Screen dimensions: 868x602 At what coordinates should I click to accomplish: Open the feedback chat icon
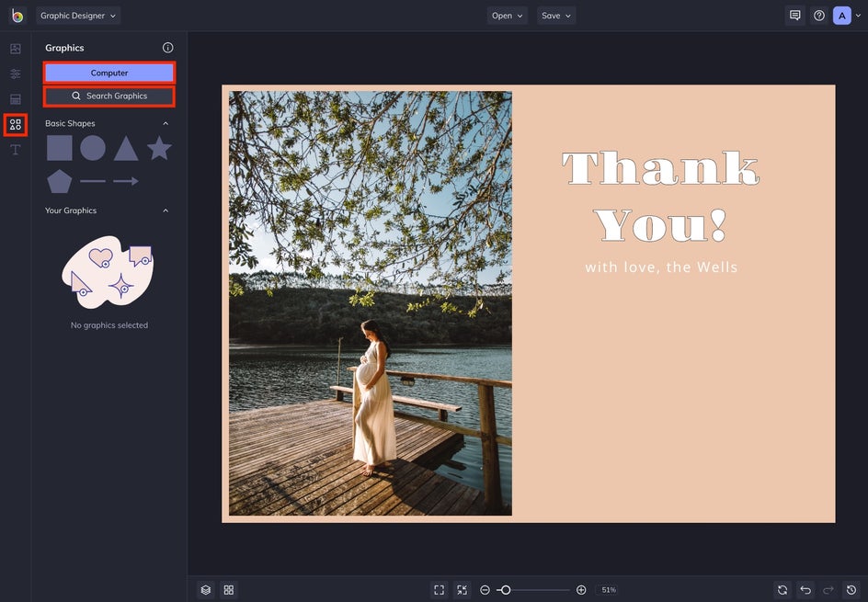tap(795, 16)
